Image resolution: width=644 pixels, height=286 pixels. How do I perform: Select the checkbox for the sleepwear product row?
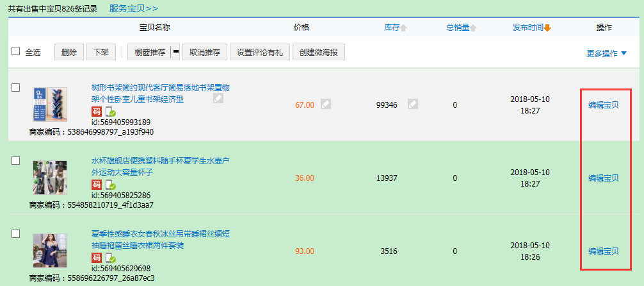click(x=16, y=233)
